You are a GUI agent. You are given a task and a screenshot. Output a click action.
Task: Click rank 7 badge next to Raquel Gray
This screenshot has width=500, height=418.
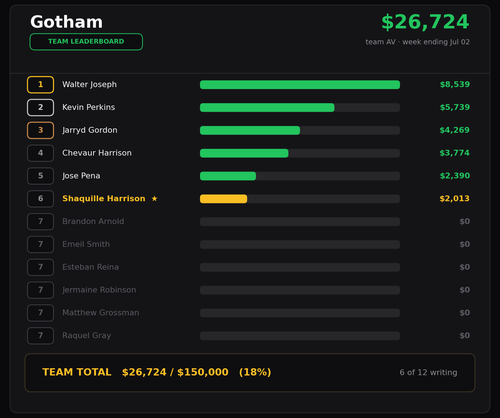click(x=40, y=336)
